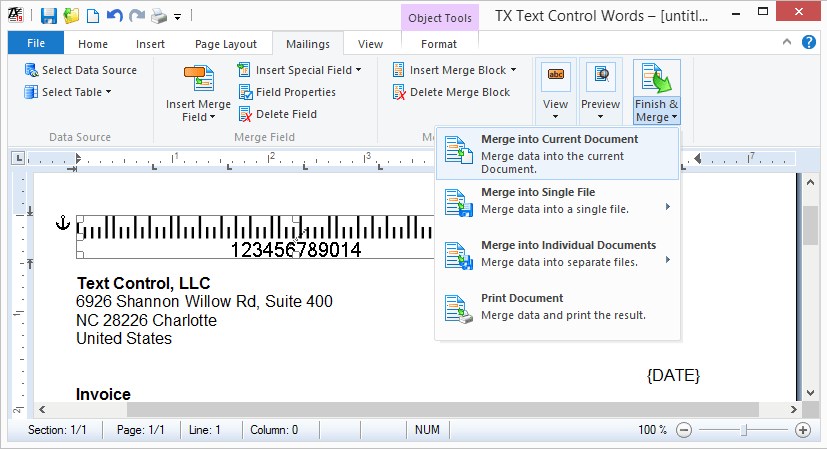Click the Insert Merge Field large icon

[x=199, y=79]
